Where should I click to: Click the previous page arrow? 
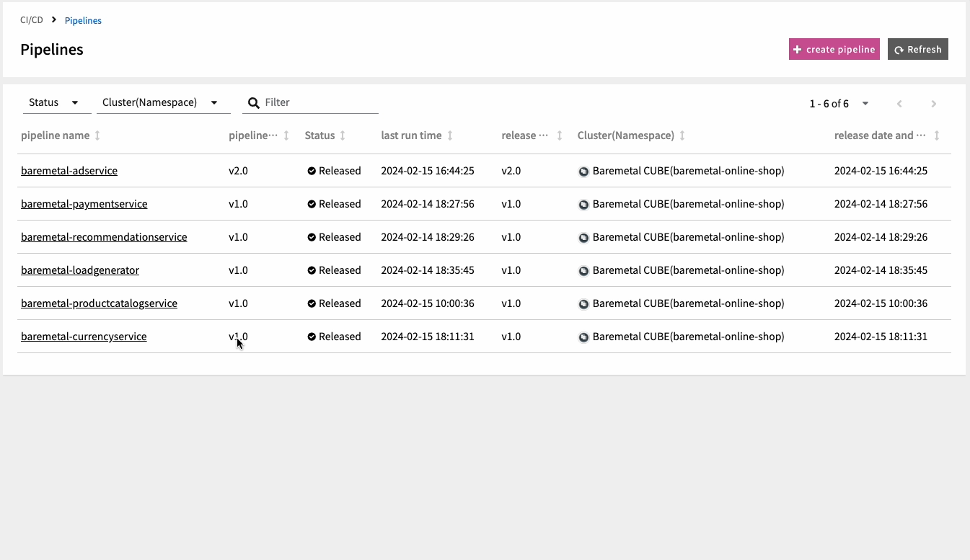[899, 104]
